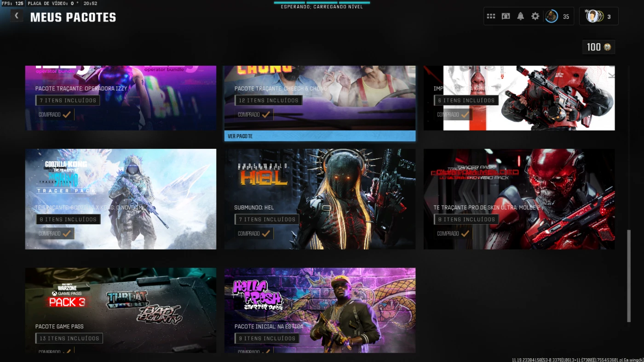Open the party avatars group showing 3
Viewport: 644px width, 362px height.
coord(595,16)
